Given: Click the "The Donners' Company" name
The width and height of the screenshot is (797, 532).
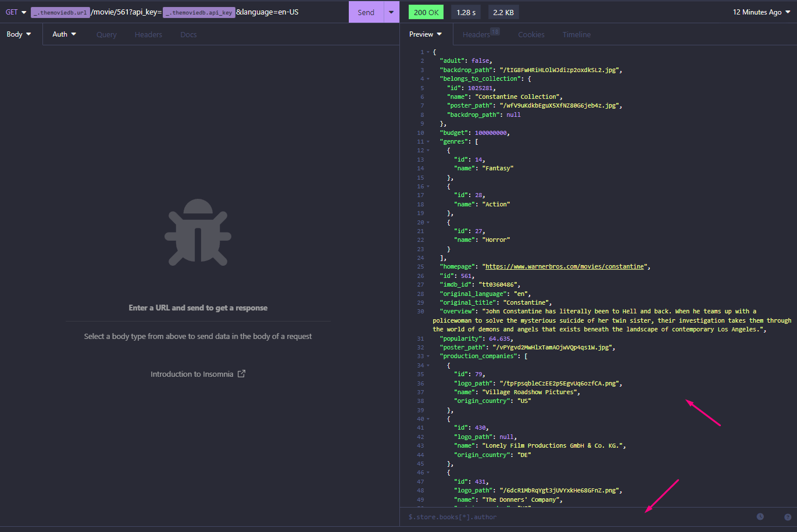Looking at the screenshot, I should tap(521, 499).
